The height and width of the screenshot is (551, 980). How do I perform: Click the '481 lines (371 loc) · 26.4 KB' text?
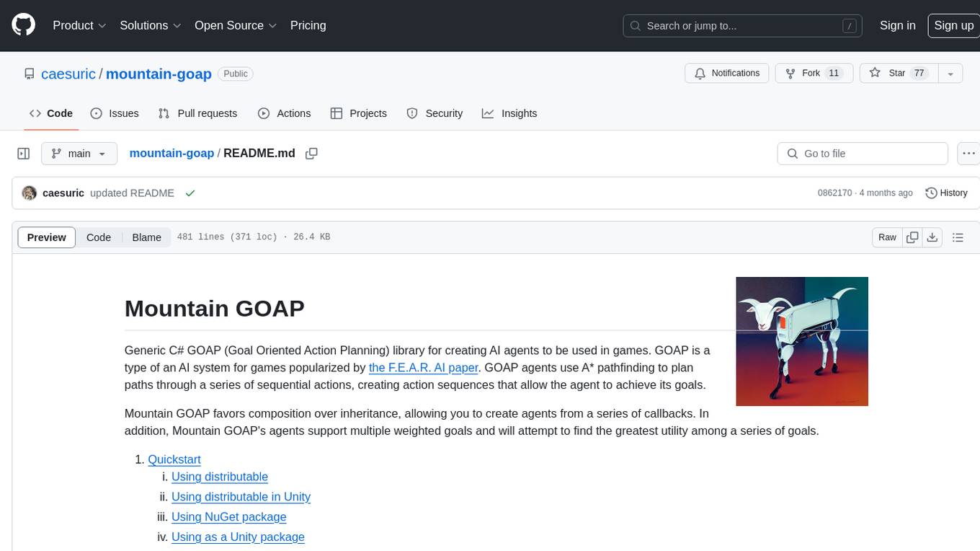coord(254,237)
